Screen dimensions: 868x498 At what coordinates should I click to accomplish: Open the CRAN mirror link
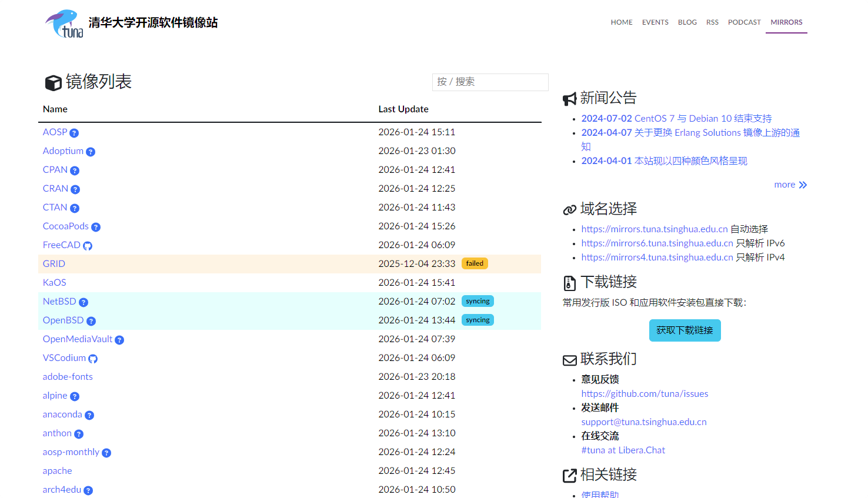[x=55, y=189]
